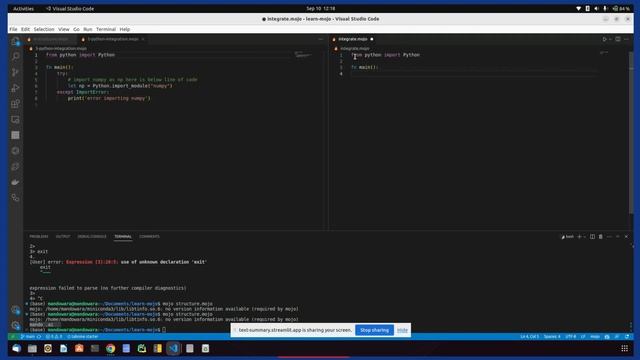The image size is (640, 360).
Task: Run the integrate.mojo file with play icon
Action: [604, 39]
